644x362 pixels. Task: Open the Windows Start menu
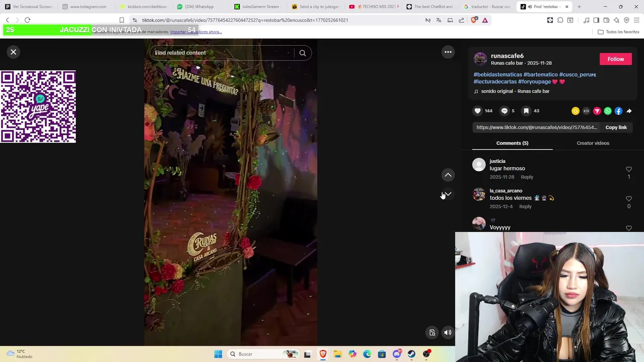coord(218,354)
